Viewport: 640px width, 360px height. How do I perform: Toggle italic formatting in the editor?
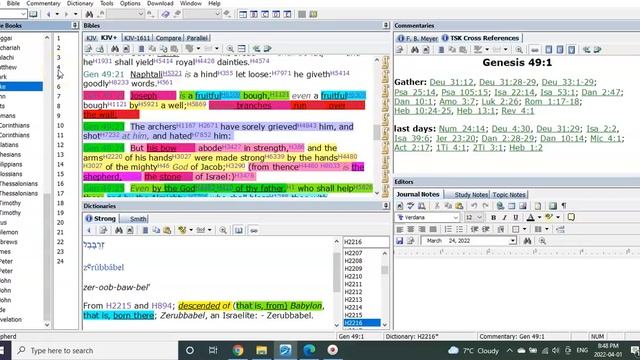pos(504,217)
